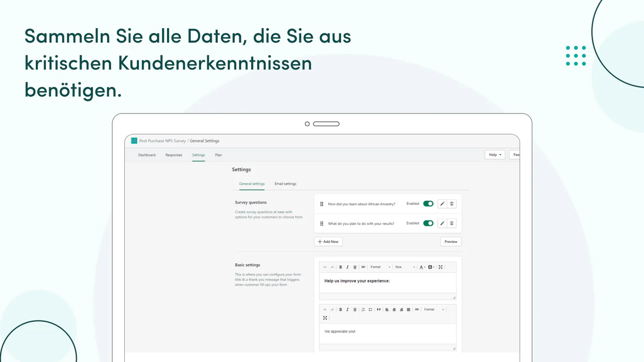The width and height of the screenshot is (644, 362).
Task: Click the Preview button
Action: pyautogui.click(x=451, y=242)
